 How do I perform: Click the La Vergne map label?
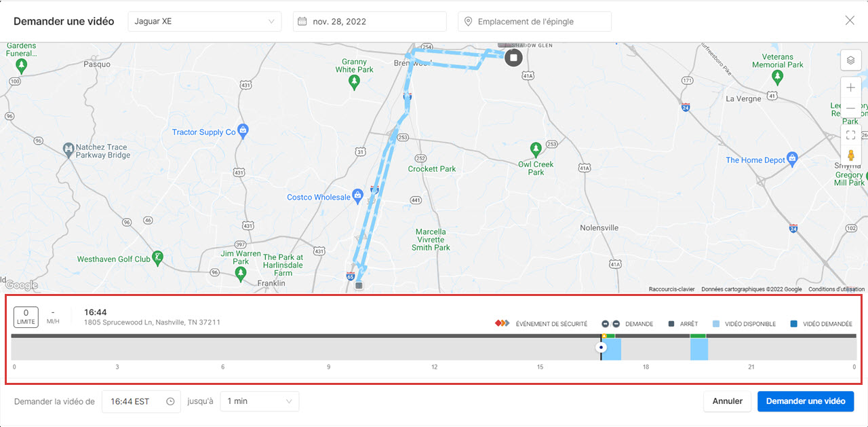(744, 98)
